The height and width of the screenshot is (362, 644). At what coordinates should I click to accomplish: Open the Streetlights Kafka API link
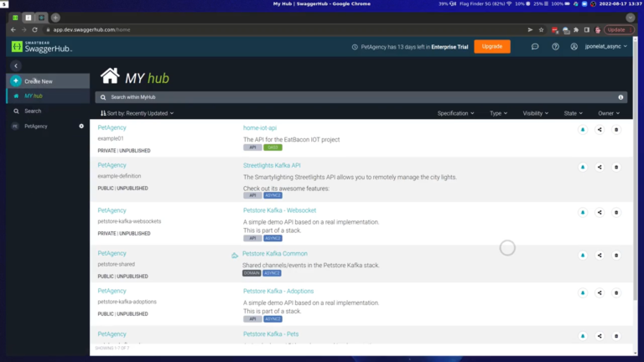tap(272, 165)
